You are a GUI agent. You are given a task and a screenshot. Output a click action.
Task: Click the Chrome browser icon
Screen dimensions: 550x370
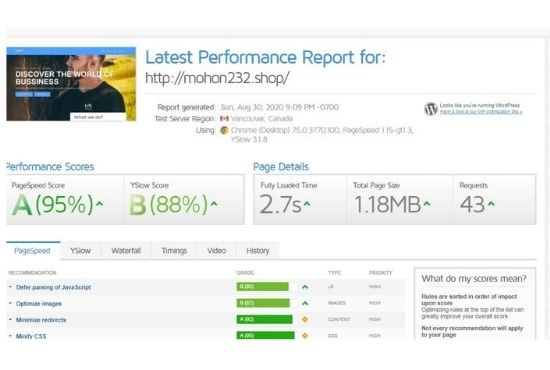tap(224, 130)
